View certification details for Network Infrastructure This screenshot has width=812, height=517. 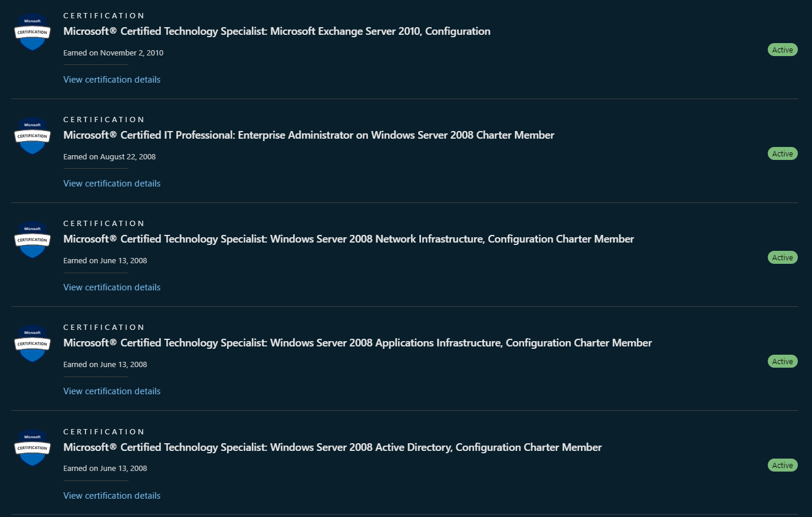(x=112, y=287)
